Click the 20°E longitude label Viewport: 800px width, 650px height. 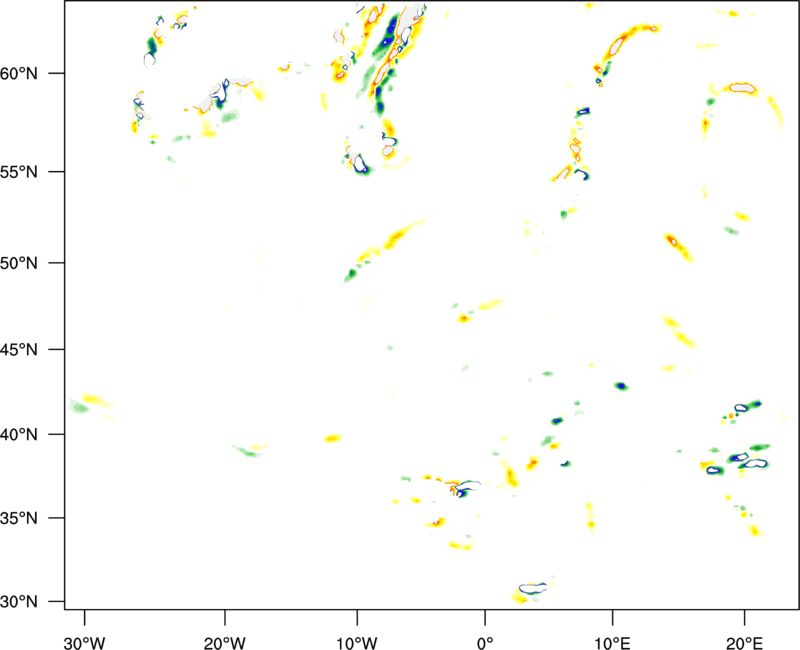point(744,642)
